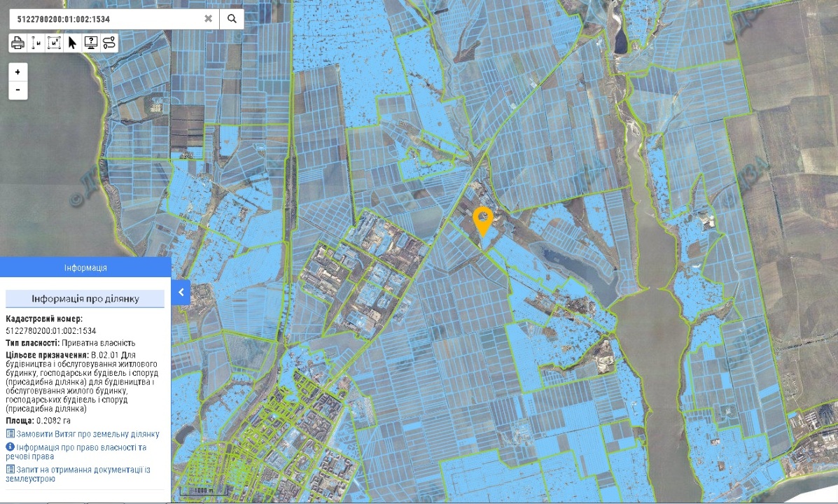Click the Інформація panel header tab

[x=85, y=267]
